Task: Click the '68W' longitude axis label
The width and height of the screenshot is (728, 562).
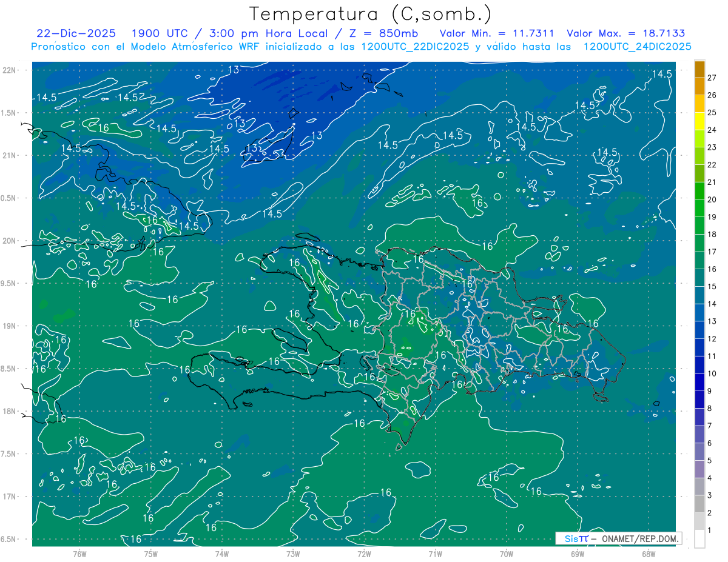Action: (x=649, y=554)
